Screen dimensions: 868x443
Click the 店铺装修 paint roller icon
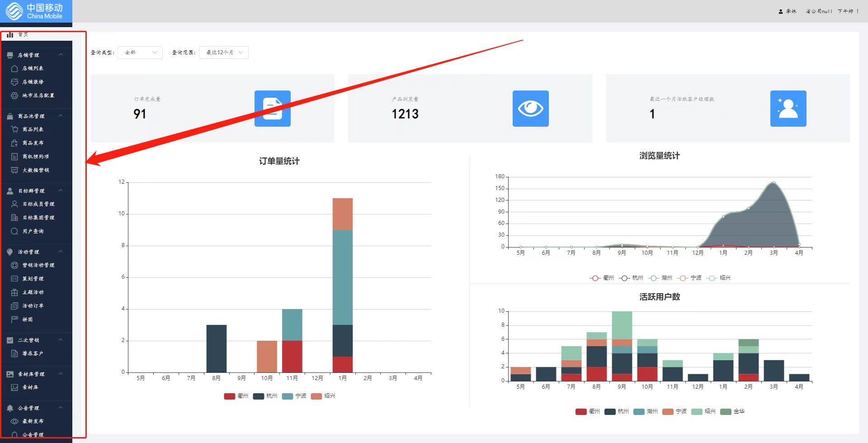click(x=14, y=82)
